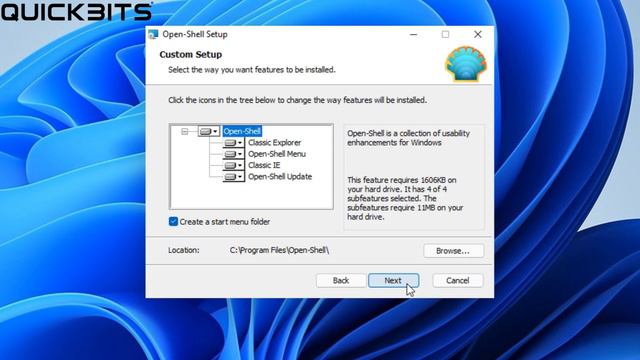The image size is (640, 360).
Task: Open the Open-Shell feature install dropdown
Action: click(x=209, y=131)
